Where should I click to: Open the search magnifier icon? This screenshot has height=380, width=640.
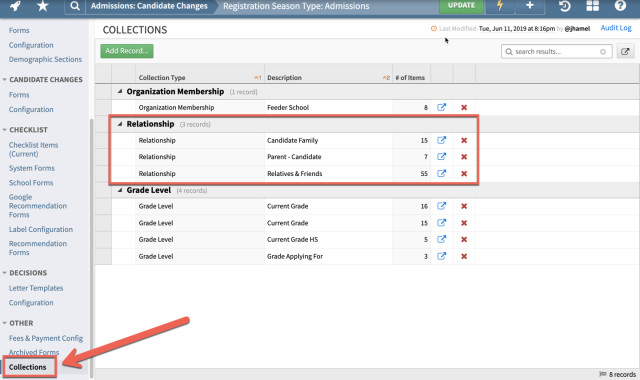click(75, 6)
